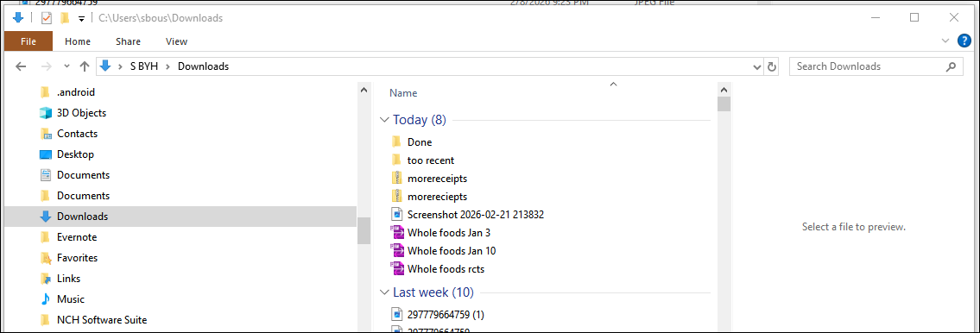Select the 297779664759 (1) file
The image size is (980, 333).
point(446,314)
